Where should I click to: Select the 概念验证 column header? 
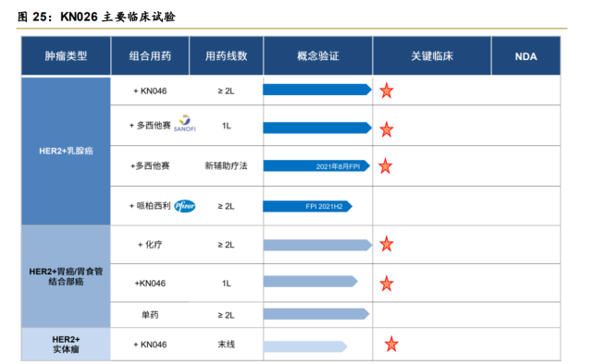pyautogui.click(x=318, y=55)
